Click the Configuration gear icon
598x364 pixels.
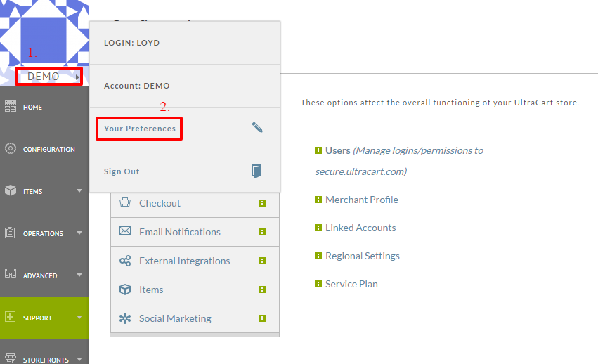[11, 148]
